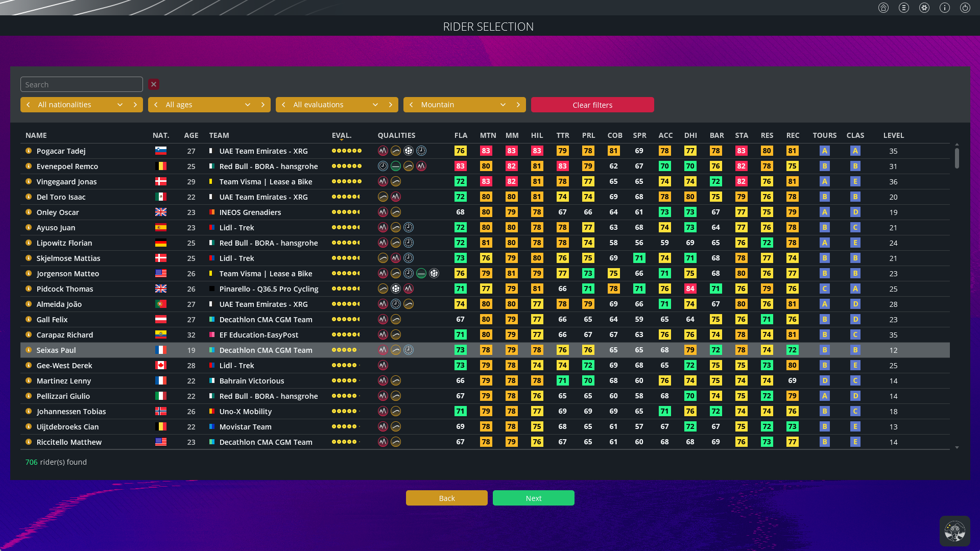Click the Back button

coord(447,498)
